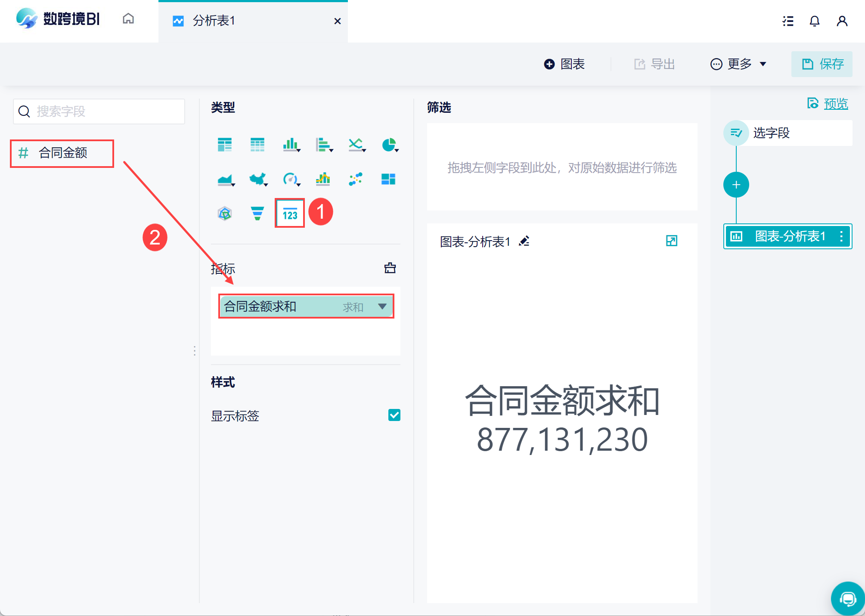Select the funnel chart type icon

[x=257, y=213]
